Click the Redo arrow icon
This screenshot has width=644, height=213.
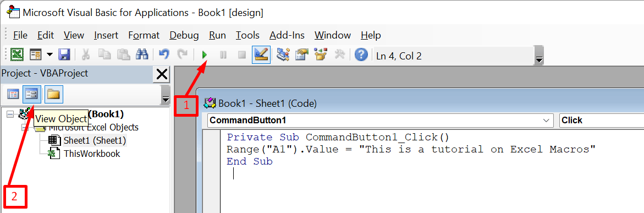coord(182,54)
